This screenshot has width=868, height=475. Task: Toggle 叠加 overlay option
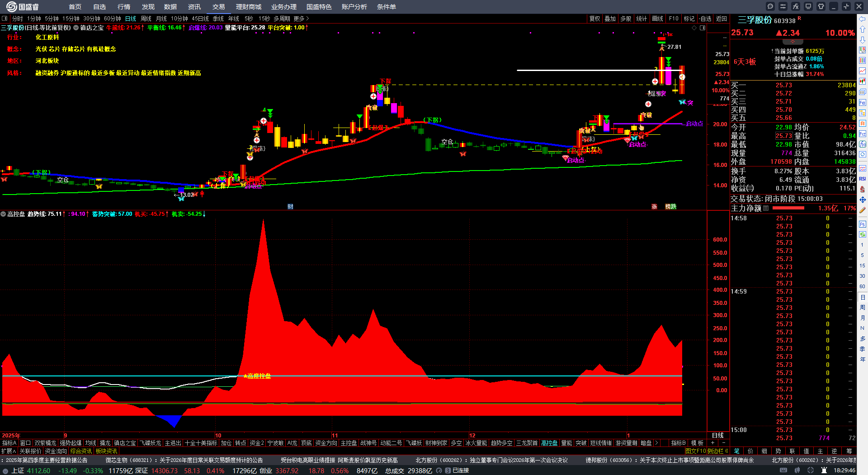tap(610, 19)
